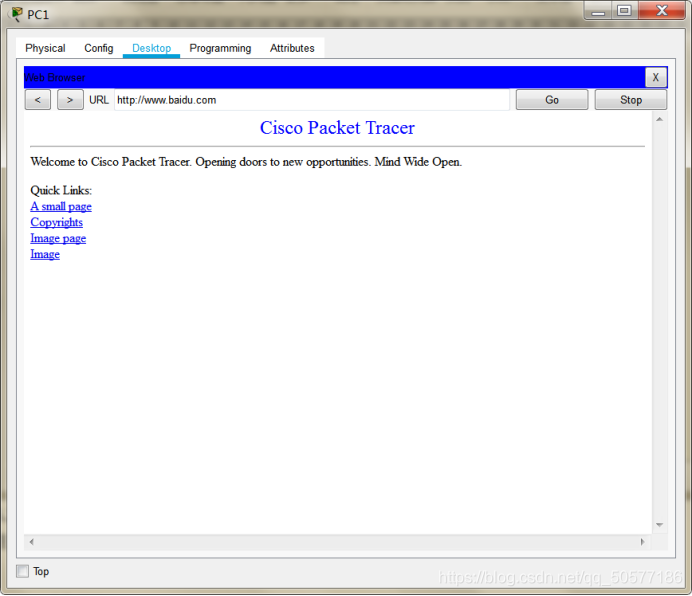Click the 'Quick Links:' text
Screen dimensions: 692x596
[61, 190]
